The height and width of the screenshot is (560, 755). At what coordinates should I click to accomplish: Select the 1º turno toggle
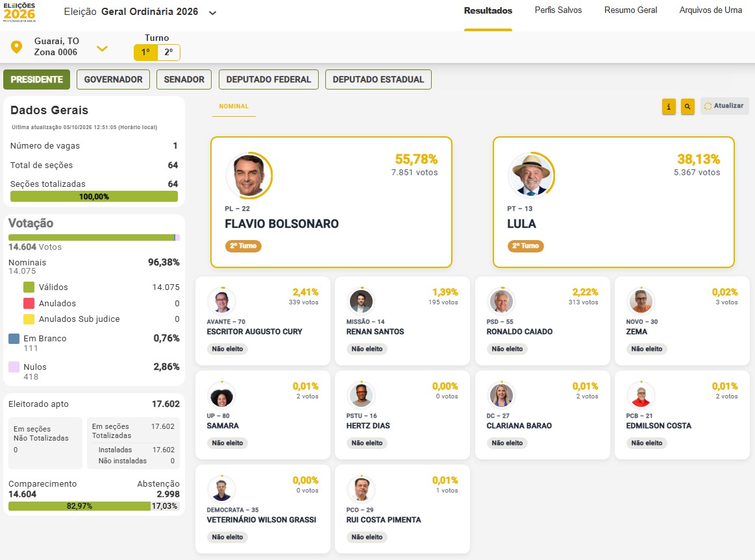coord(145,52)
